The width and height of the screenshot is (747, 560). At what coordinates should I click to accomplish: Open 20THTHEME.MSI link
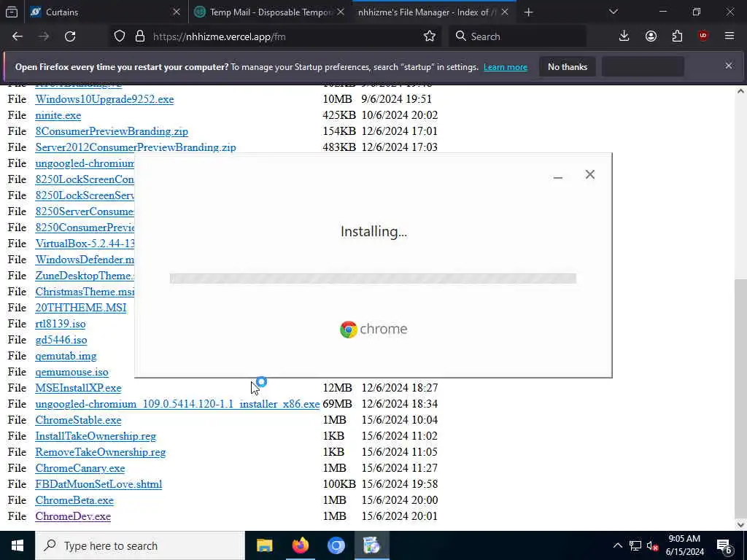tap(80, 308)
